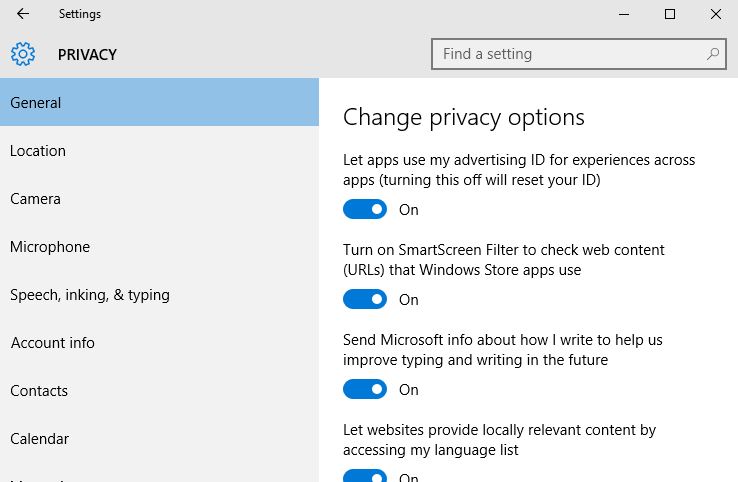Screen dimensions: 738x482
Task: Open the General privacy section
Action: [36, 103]
